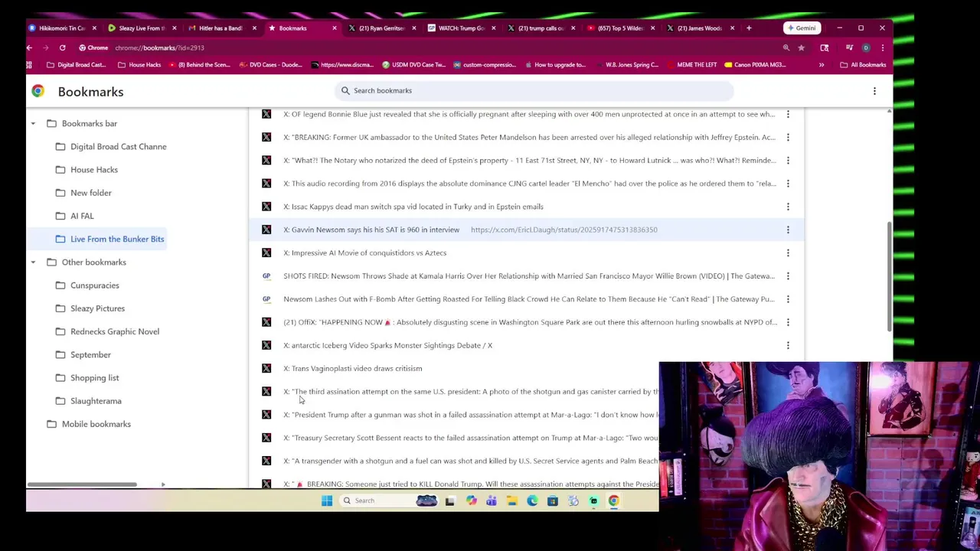This screenshot has width=980, height=551.
Task: Open All Bookmarks folder on bookmarks bar
Action: click(863, 64)
